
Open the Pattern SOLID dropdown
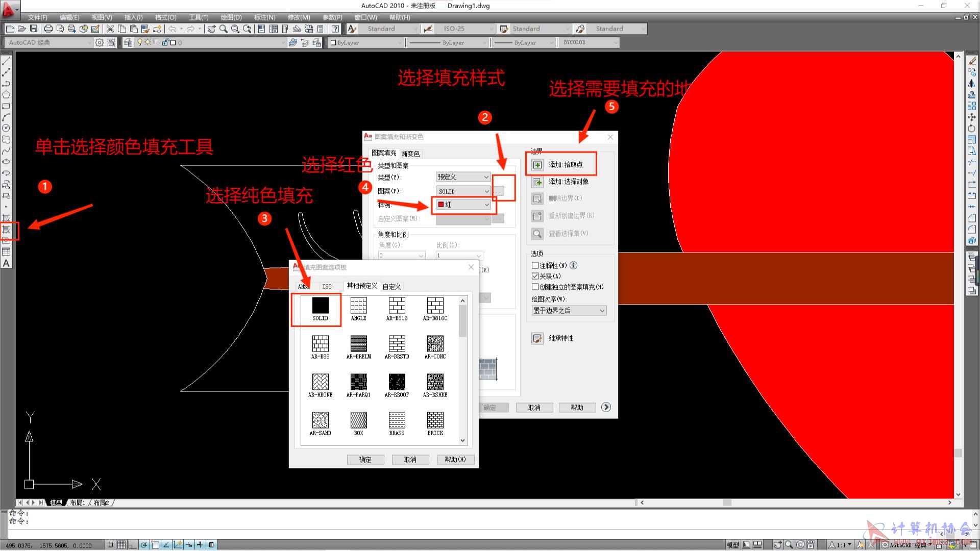coord(463,191)
